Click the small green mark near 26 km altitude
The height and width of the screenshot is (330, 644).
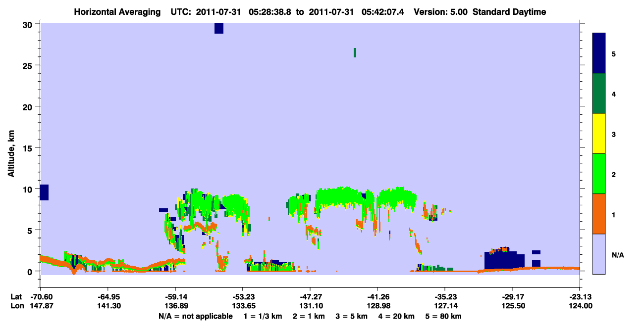click(355, 52)
